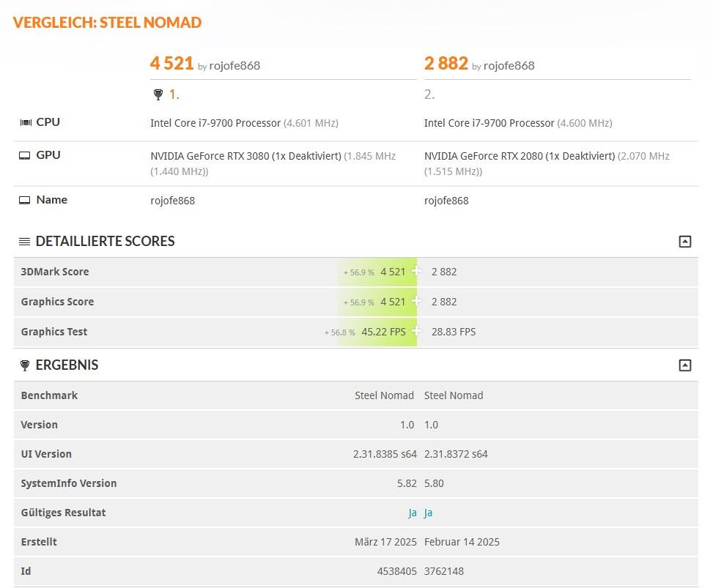Click SystemInfo version 5.82
Viewport: 713px width, 588px height.
[x=407, y=483]
